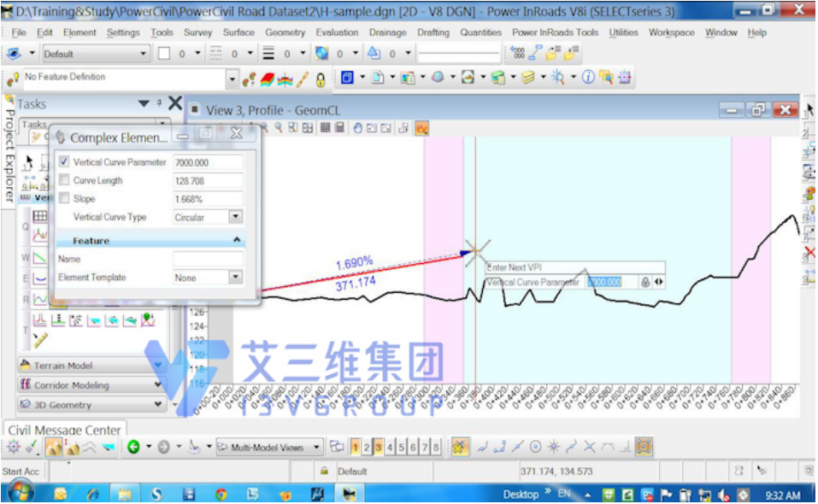Click the calculator icon in the profile view toolbar
Screen dimensions: 818x504
339,127
